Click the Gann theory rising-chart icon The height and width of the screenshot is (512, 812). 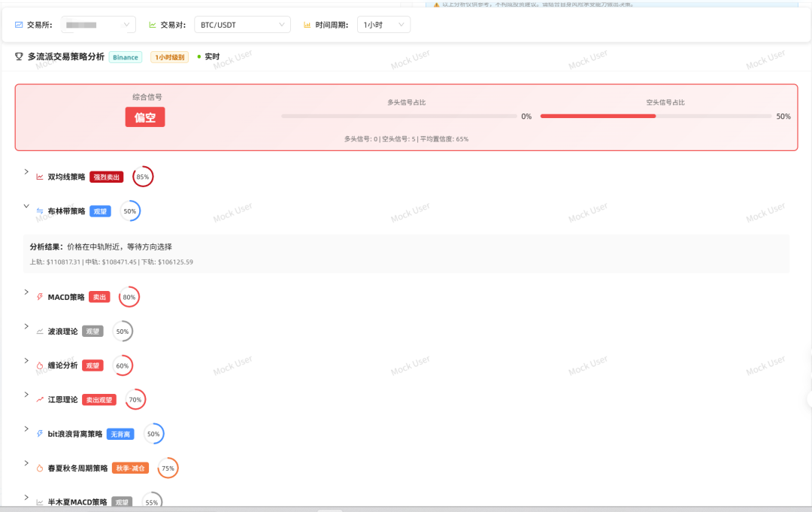(40, 400)
